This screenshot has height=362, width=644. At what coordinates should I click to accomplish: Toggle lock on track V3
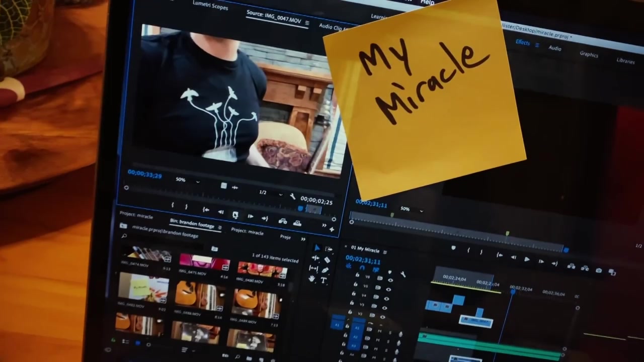point(352,303)
